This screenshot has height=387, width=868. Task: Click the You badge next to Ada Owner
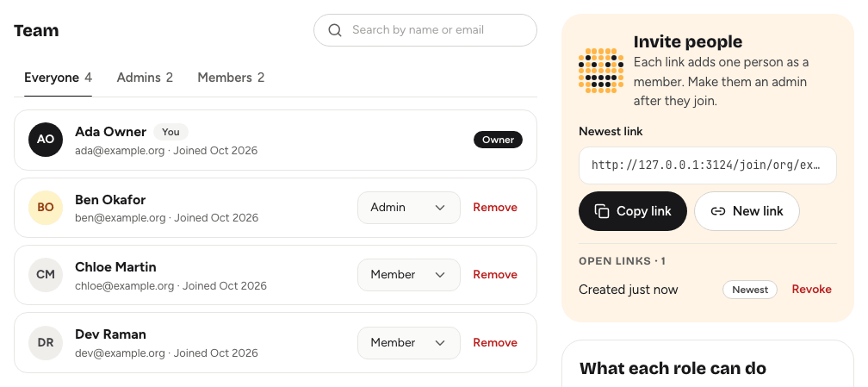(170, 132)
